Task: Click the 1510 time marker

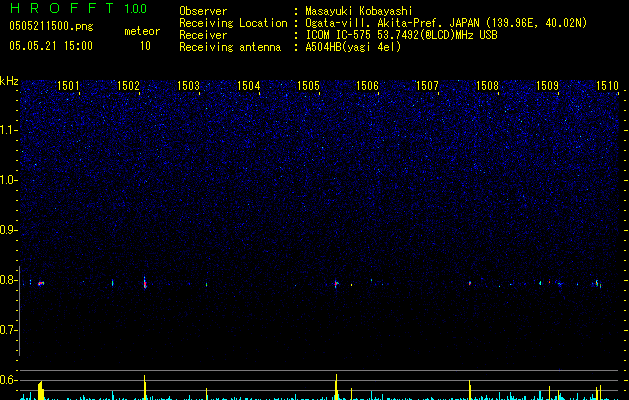Action: pos(607,85)
